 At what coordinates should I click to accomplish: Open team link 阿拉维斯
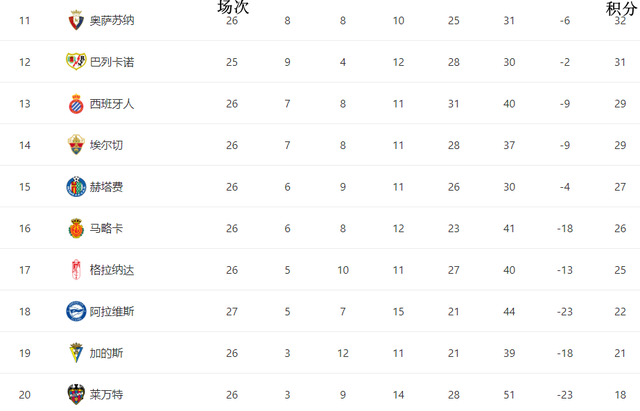pos(112,312)
